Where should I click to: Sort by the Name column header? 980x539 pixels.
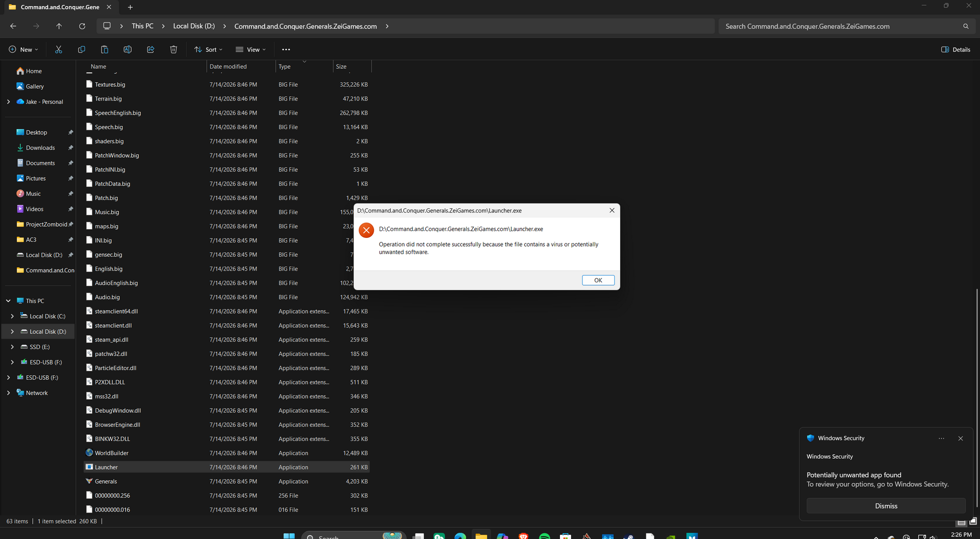pyautogui.click(x=99, y=66)
